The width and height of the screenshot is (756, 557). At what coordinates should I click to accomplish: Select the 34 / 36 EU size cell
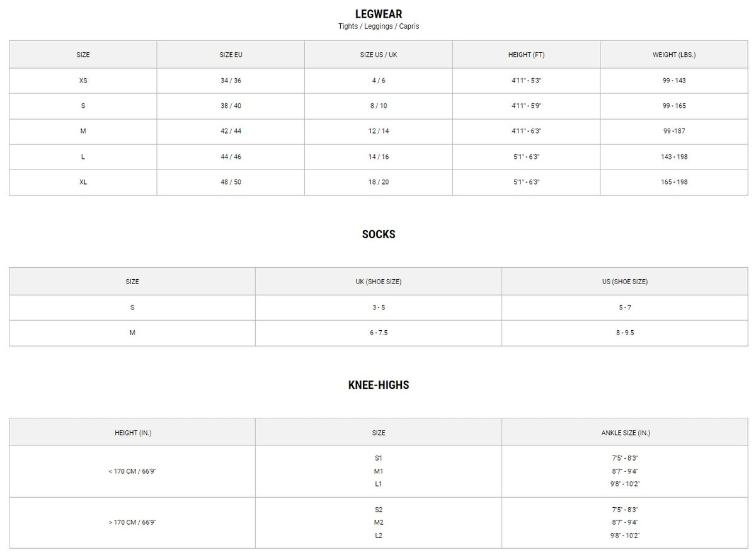coord(231,81)
